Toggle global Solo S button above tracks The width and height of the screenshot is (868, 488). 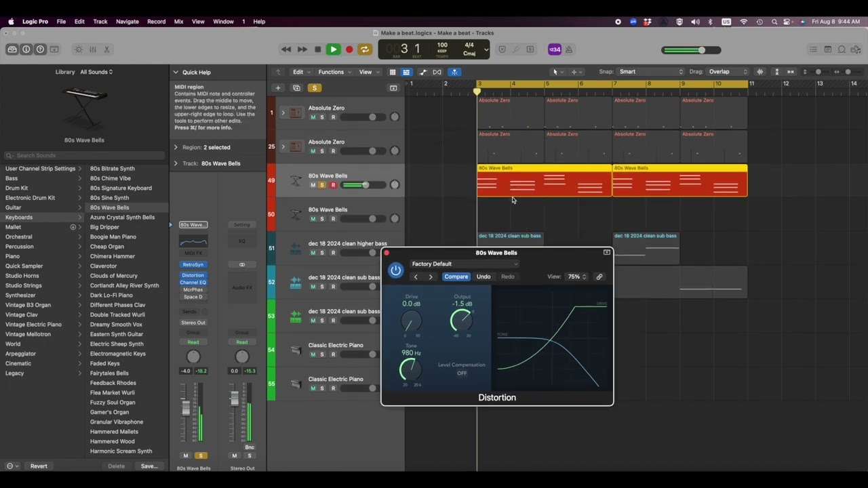[314, 88]
